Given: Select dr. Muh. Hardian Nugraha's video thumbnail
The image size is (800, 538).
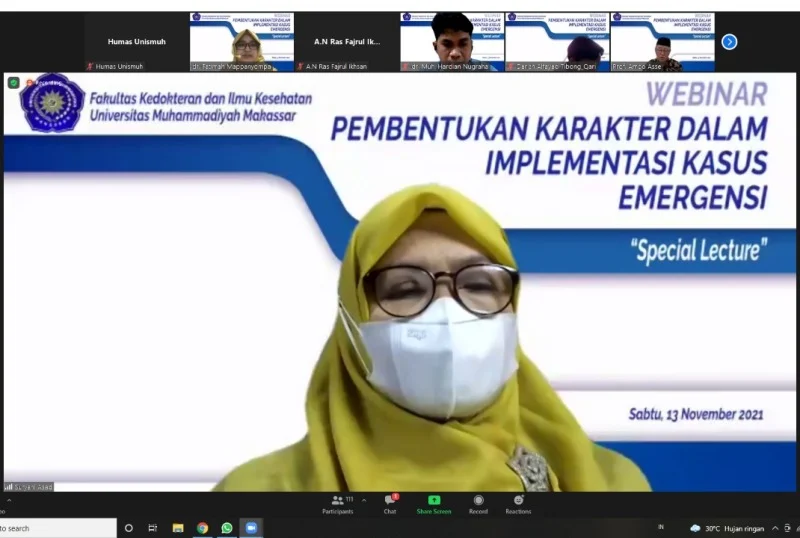Looking at the screenshot, I should pos(452,42).
